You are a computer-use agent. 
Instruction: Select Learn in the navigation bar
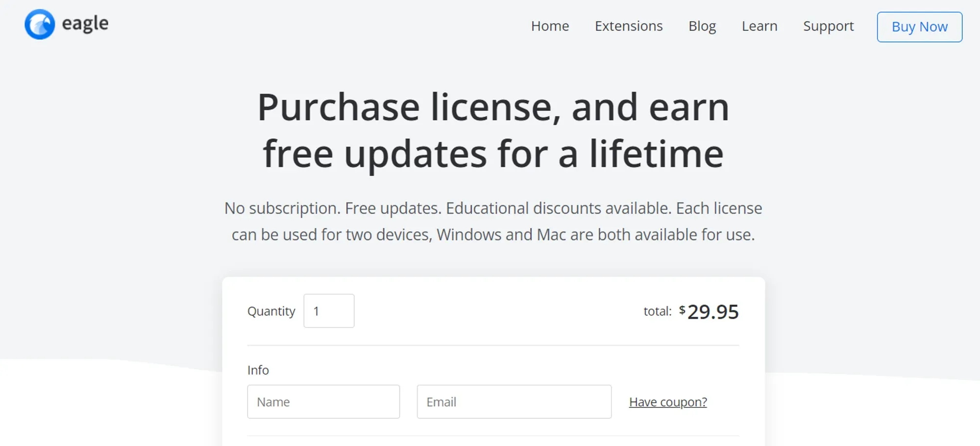[759, 26]
